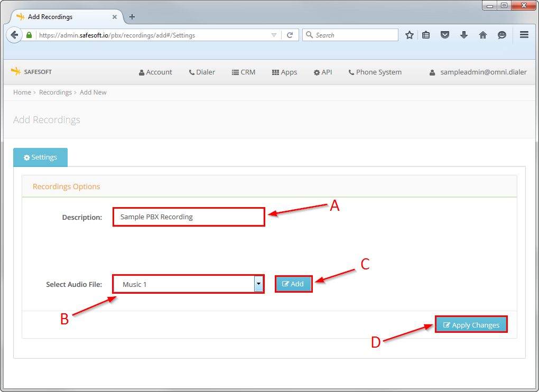This screenshot has height=392, width=539.
Task: Click the SafeSoft logo
Action: [x=31, y=72]
